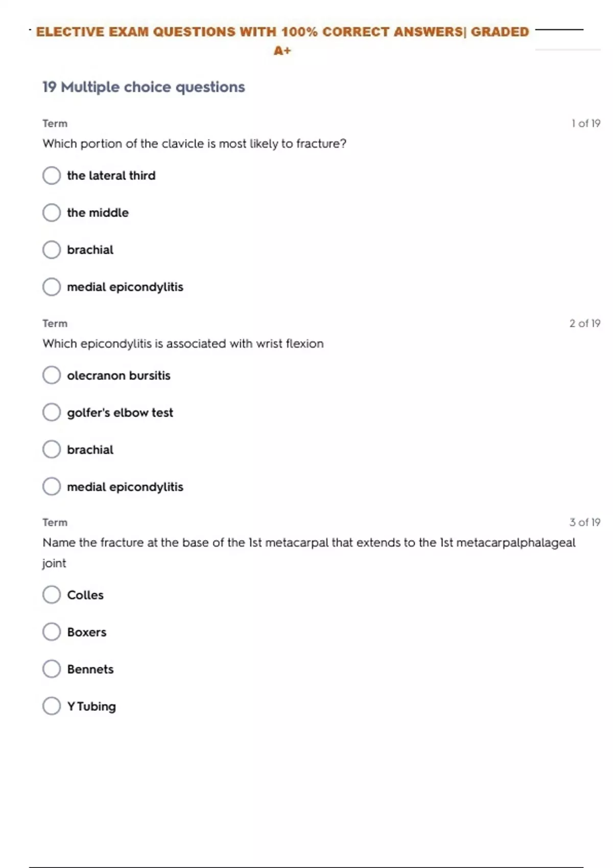Click the '19 Multiple choice questions' heading

click(144, 87)
